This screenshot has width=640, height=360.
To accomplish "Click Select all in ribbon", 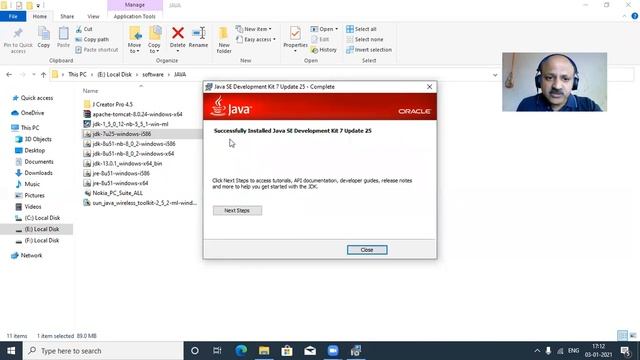I will point(361,29).
